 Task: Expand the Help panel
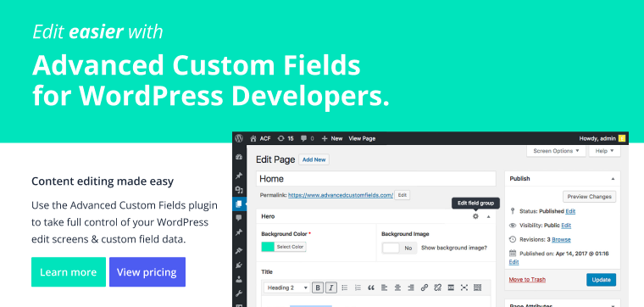click(604, 151)
